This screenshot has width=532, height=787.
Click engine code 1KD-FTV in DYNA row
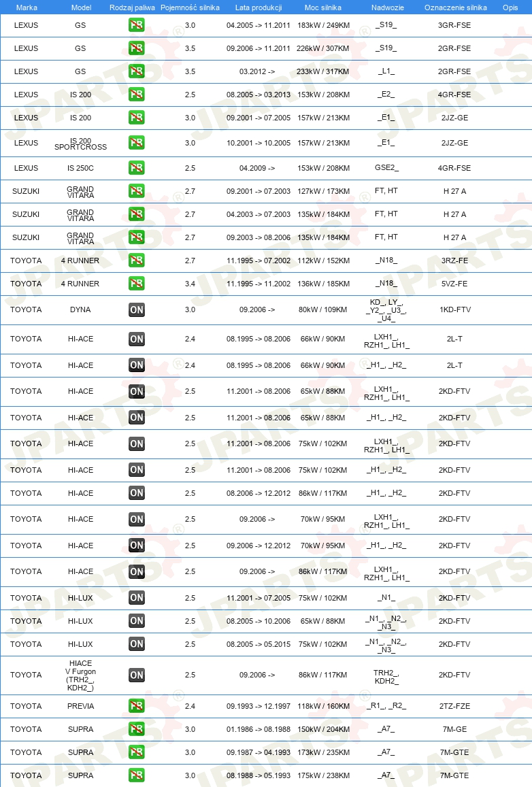click(454, 309)
